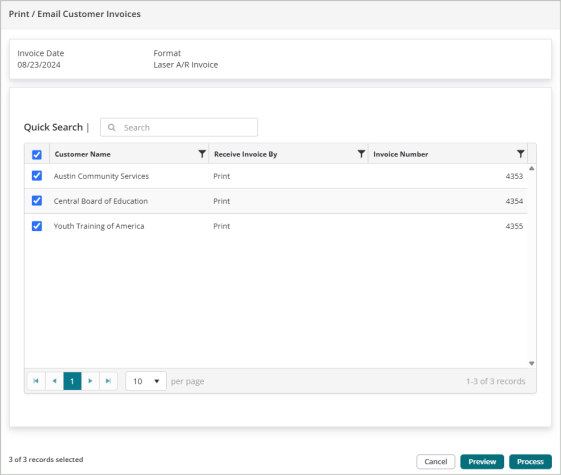Expand the 10 per page dropdown

[146, 381]
